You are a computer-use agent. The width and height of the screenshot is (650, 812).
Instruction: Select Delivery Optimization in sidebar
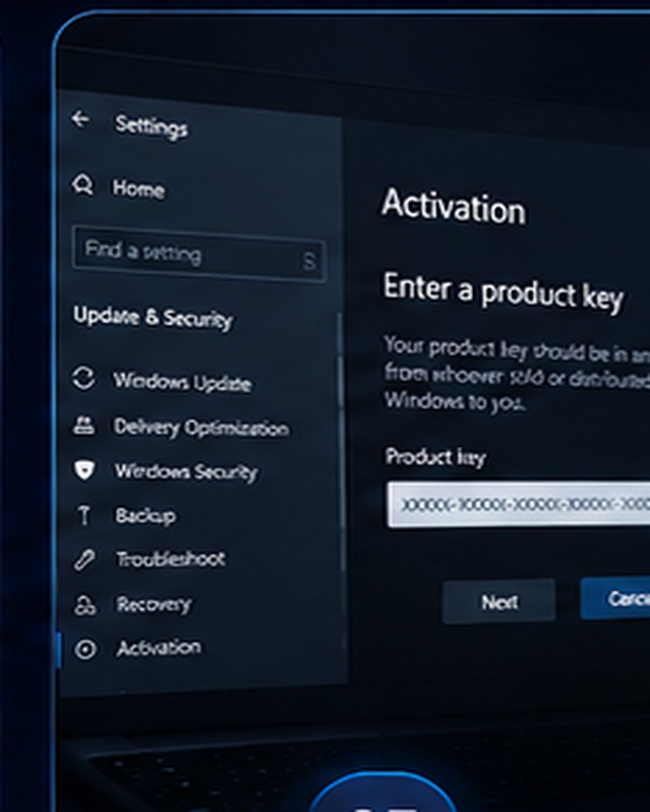pyautogui.click(x=201, y=428)
